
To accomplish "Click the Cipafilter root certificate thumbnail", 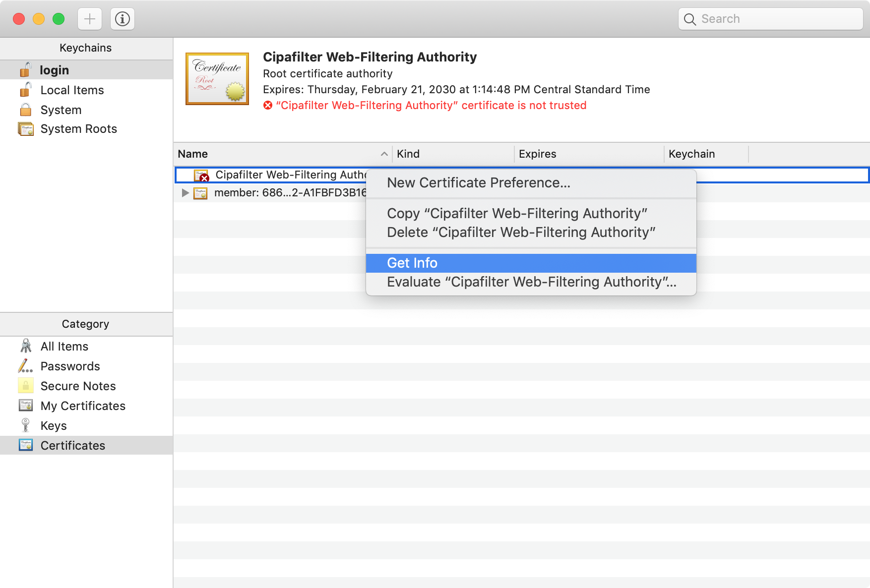I will click(217, 78).
